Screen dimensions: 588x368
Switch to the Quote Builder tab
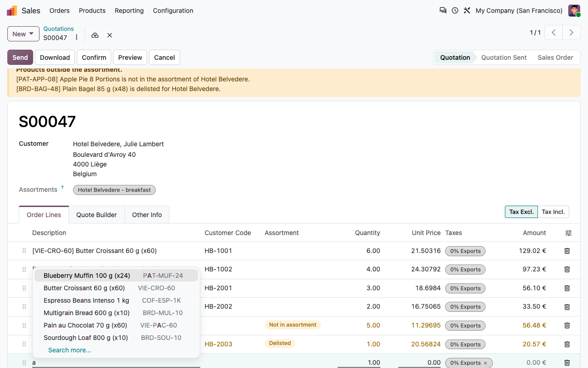pos(96,215)
